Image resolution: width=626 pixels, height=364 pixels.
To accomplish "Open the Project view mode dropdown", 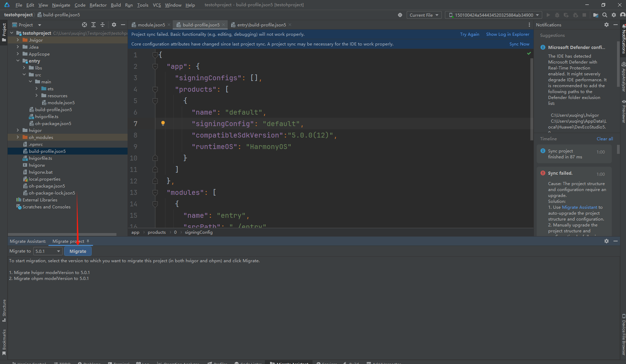I will tap(39, 25).
